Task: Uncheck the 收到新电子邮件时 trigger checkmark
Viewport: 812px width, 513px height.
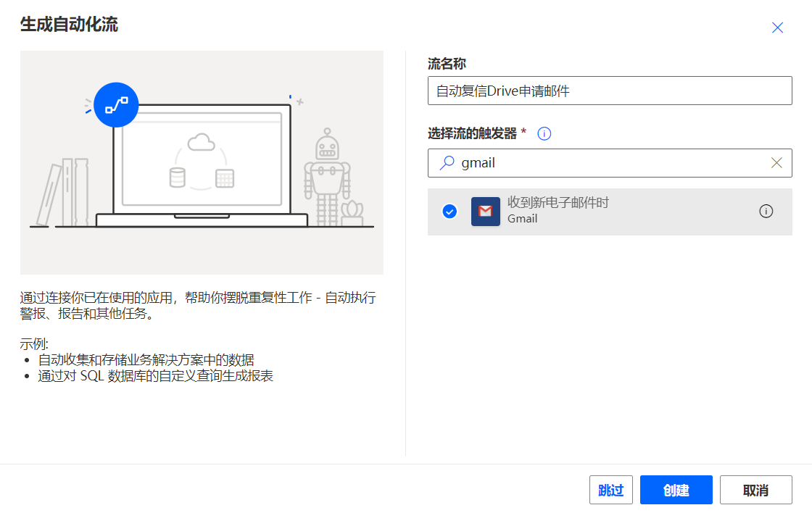Action: click(449, 211)
